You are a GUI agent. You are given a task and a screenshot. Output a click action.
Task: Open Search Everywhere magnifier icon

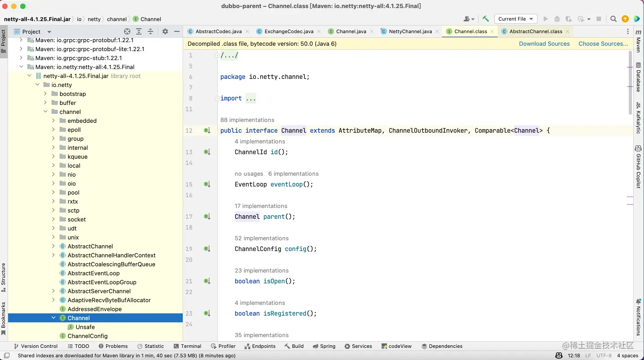614,19
